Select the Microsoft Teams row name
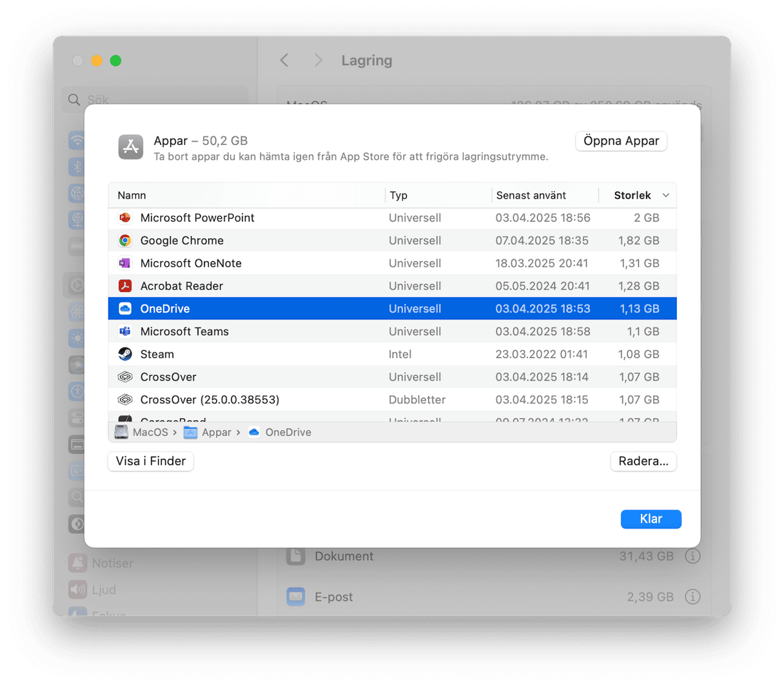Screen dimensions: 784x686 (184, 331)
